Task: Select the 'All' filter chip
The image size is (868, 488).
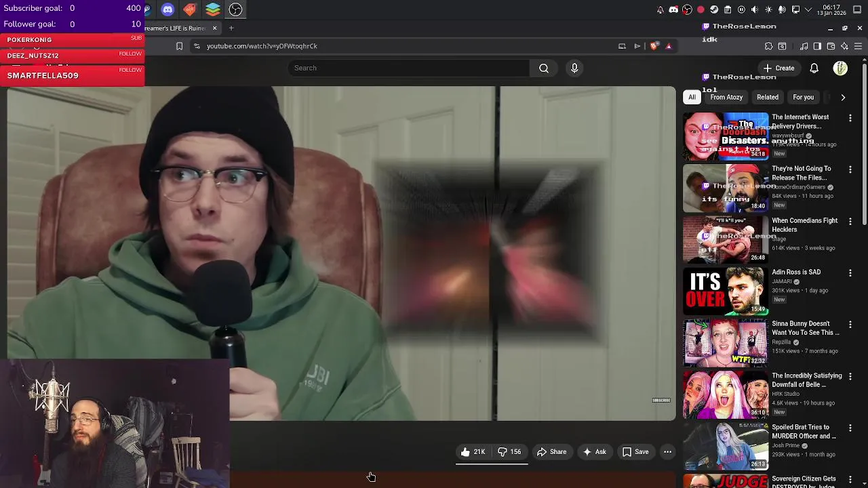Action: 692,97
